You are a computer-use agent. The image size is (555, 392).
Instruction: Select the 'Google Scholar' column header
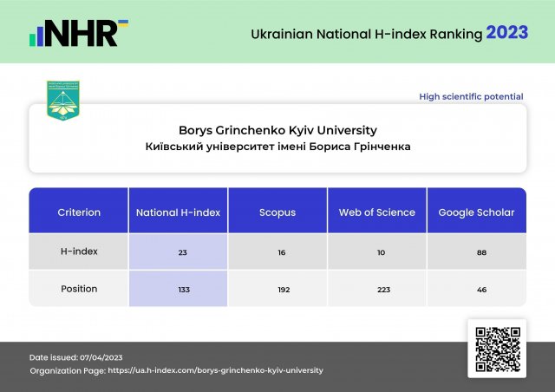tap(476, 212)
